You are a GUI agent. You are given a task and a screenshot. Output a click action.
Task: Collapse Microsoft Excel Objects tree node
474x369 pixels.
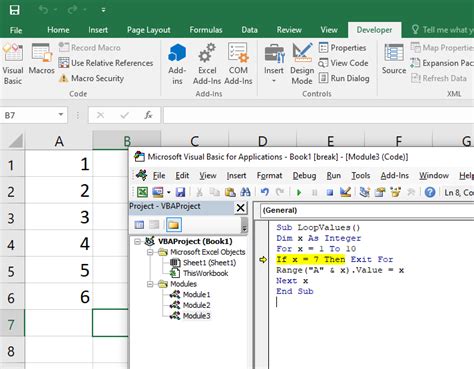[x=150, y=252]
